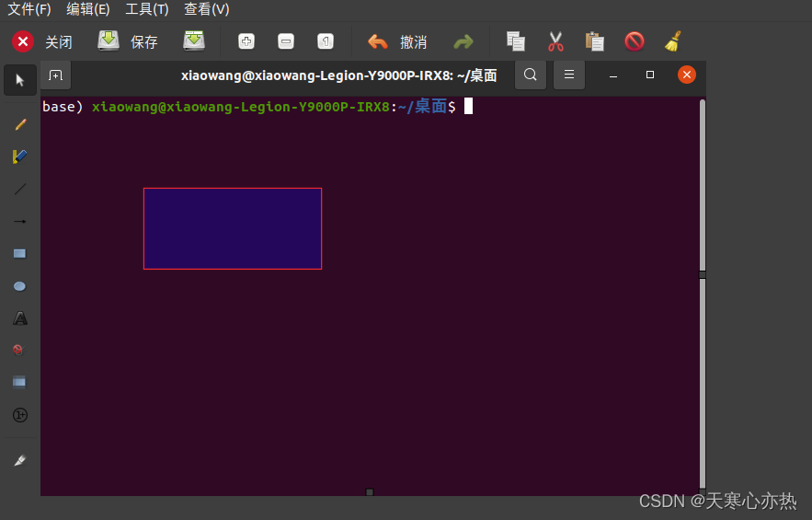Screen dimensions: 812x520
Task: Click the hamburger menu in terminal screenshot
Action: click(569, 75)
